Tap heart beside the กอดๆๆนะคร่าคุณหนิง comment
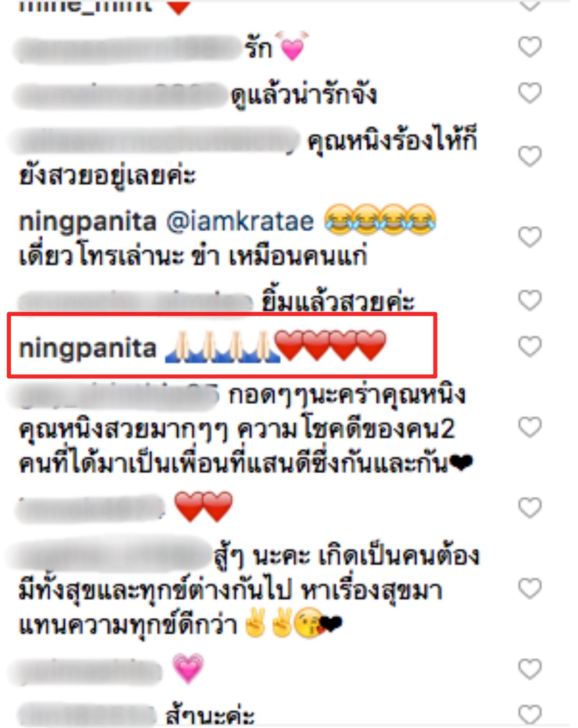578x728 pixels. click(529, 427)
